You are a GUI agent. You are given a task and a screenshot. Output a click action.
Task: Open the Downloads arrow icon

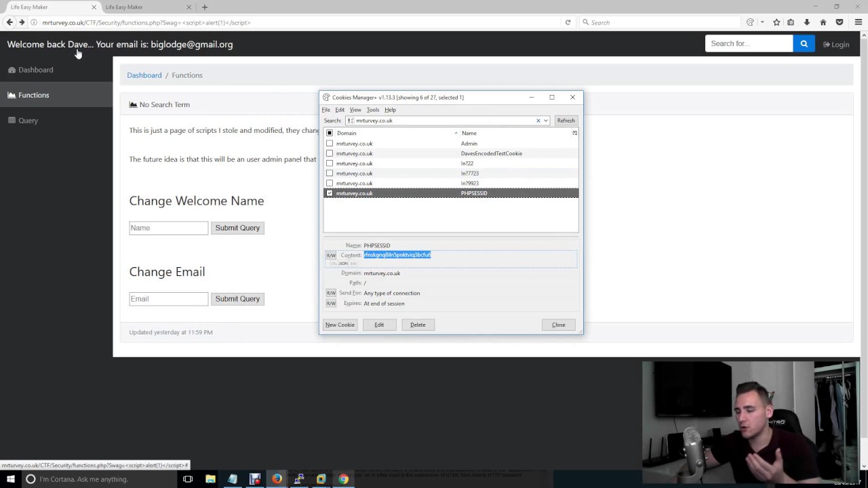(807, 22)
